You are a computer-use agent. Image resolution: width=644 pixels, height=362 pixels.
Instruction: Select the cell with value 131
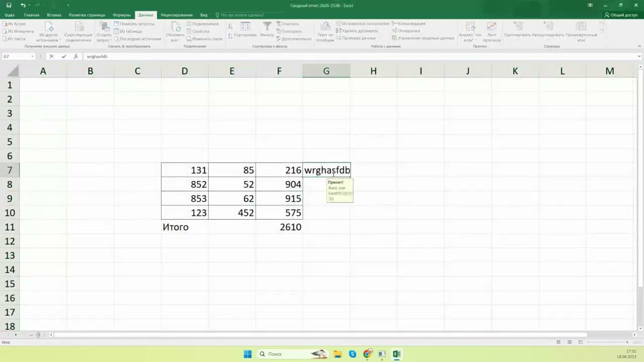click(x=185, y=170)
